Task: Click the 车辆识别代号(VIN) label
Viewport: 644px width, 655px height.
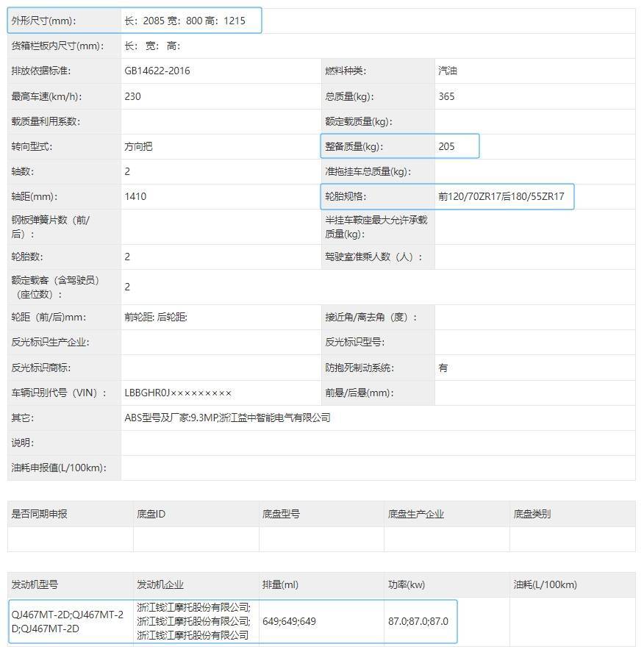Action: pos(59,393)
